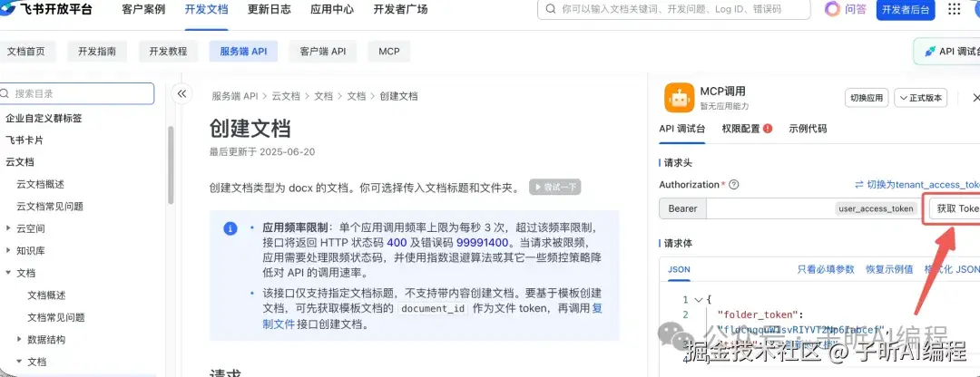Open the apps grid icon in header
The width and height of the screenshot is (980, 377).
point(955,9)
